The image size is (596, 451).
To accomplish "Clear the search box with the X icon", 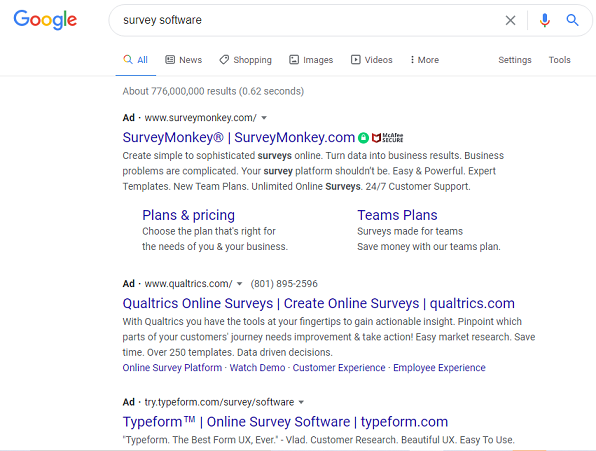I will pyautogui.click(x=510, y=20).
